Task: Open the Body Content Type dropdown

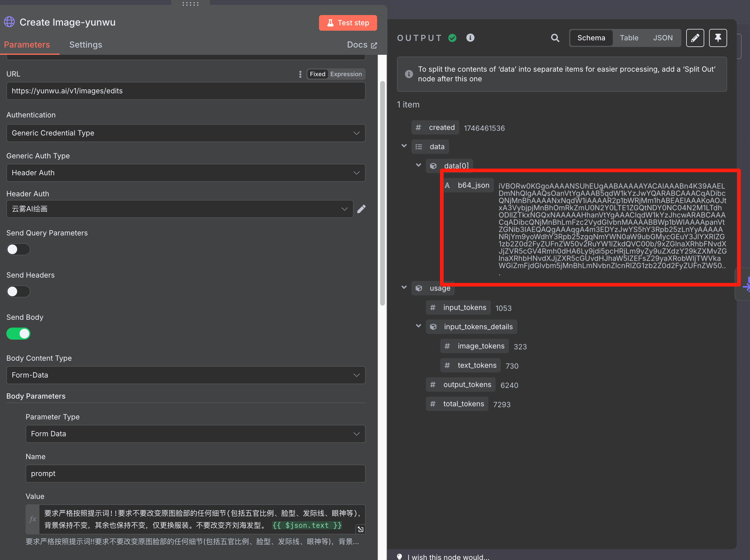Action: point(186,375)
